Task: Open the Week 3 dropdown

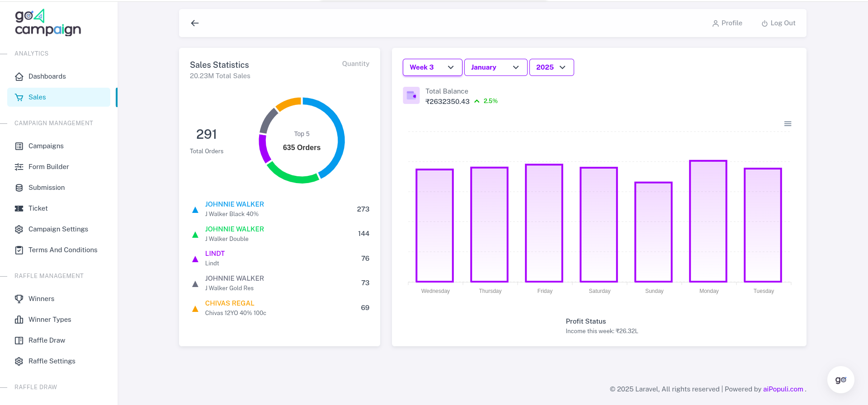Action: coord(433,67)
